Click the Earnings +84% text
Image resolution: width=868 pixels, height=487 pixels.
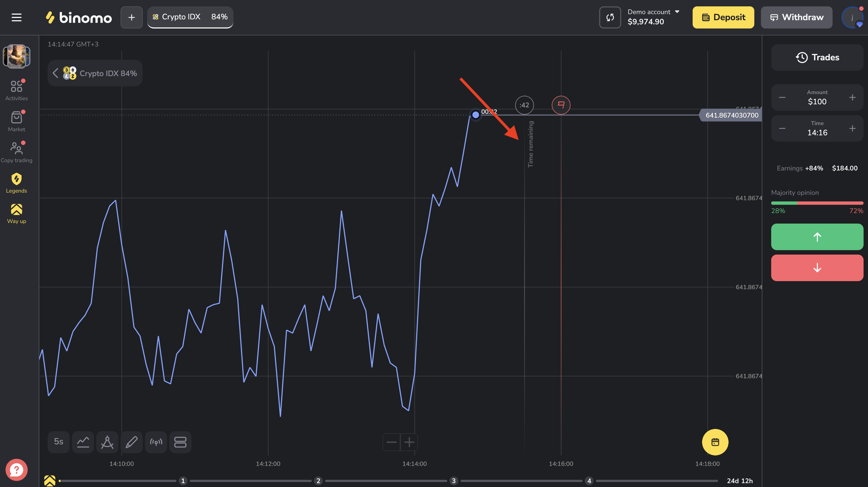tap(800, 168)
